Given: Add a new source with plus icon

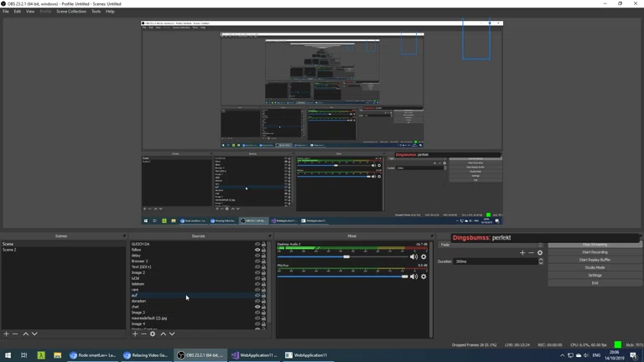Looking at the screenshot, I should pyautogui.click(x=135, y=334).
